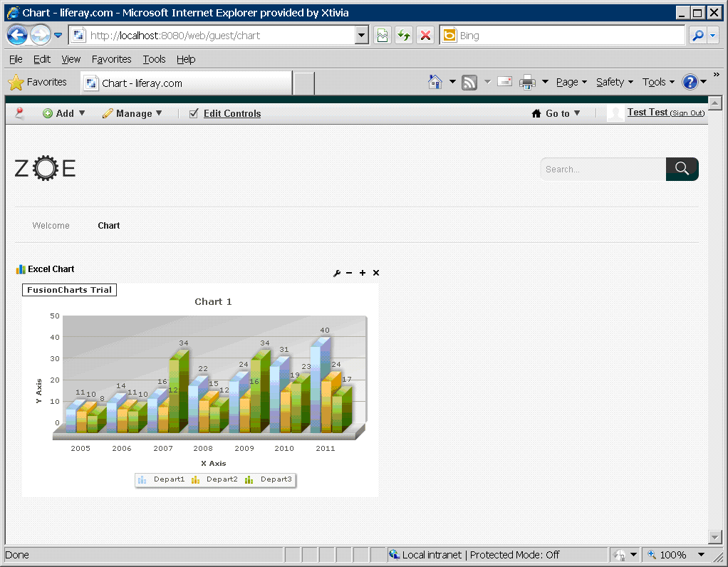Click the search magnifier button
Screen dimensions: 728x567
682,169
